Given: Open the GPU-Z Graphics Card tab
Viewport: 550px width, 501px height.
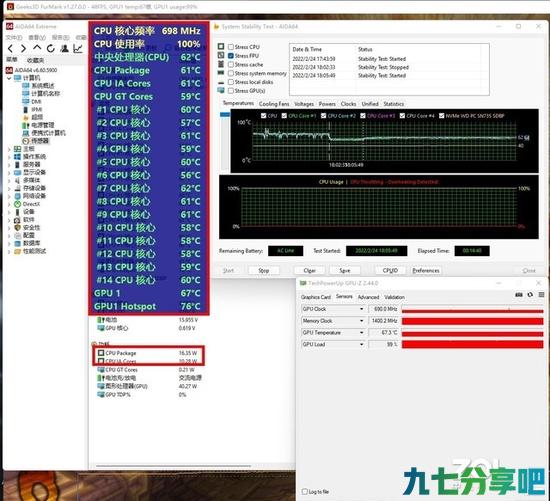Looking at the screenshot, I should 316,297.
